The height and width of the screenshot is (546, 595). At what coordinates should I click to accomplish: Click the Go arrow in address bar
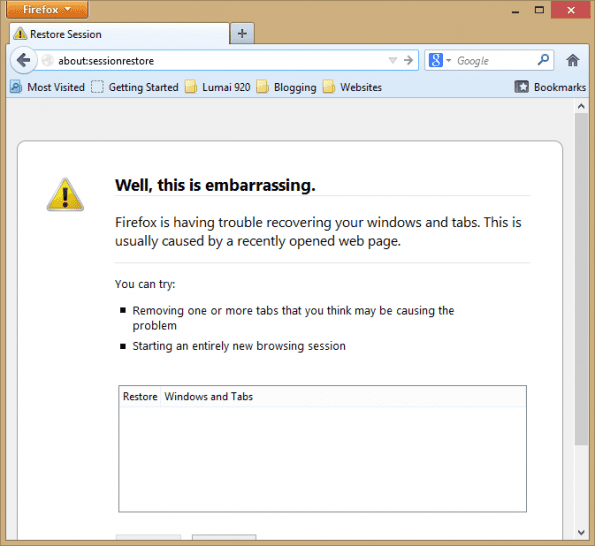(408, 60)
